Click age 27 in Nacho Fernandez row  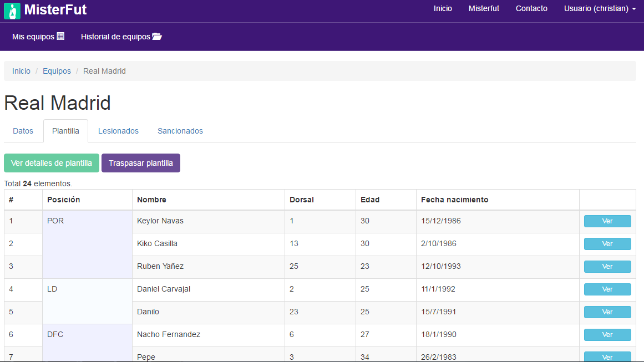click(365, 334)
